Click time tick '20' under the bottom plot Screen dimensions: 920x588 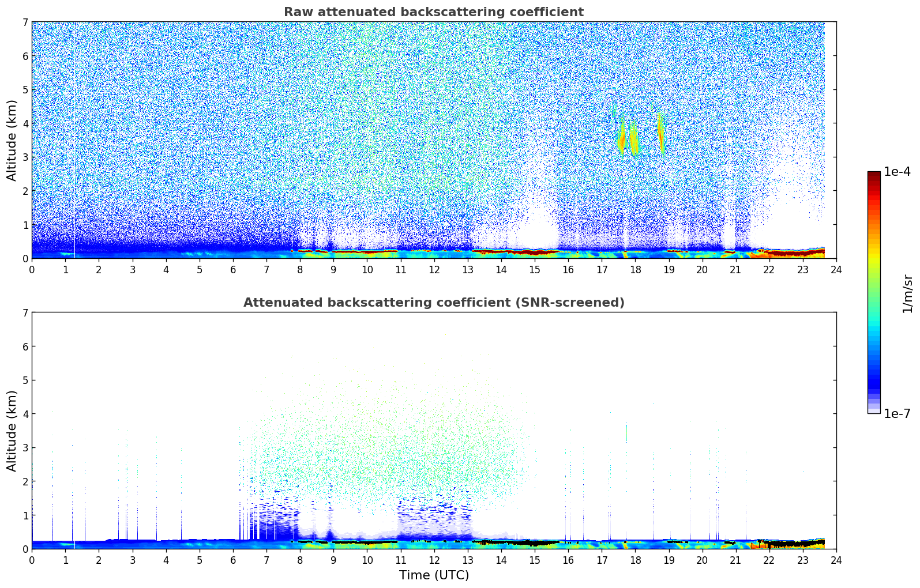pyautogui.click(x=702, y=560)
